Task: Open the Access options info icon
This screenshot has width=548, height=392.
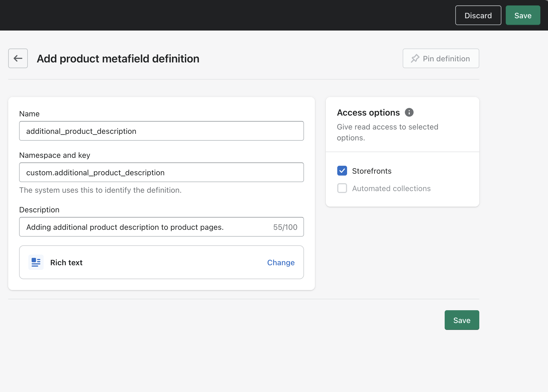Action: pos(409,112)
